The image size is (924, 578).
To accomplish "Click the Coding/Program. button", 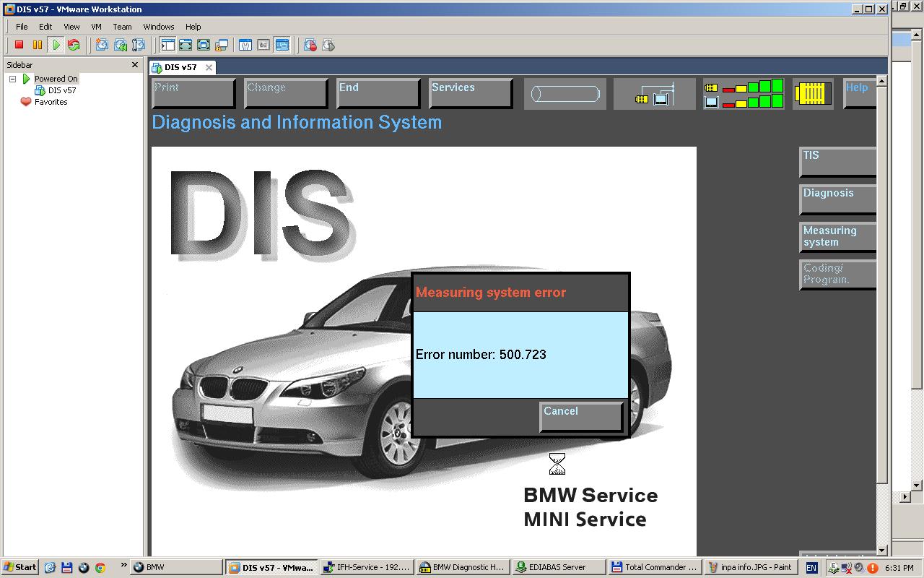I will pyautogui.click(x=838, y=275).
